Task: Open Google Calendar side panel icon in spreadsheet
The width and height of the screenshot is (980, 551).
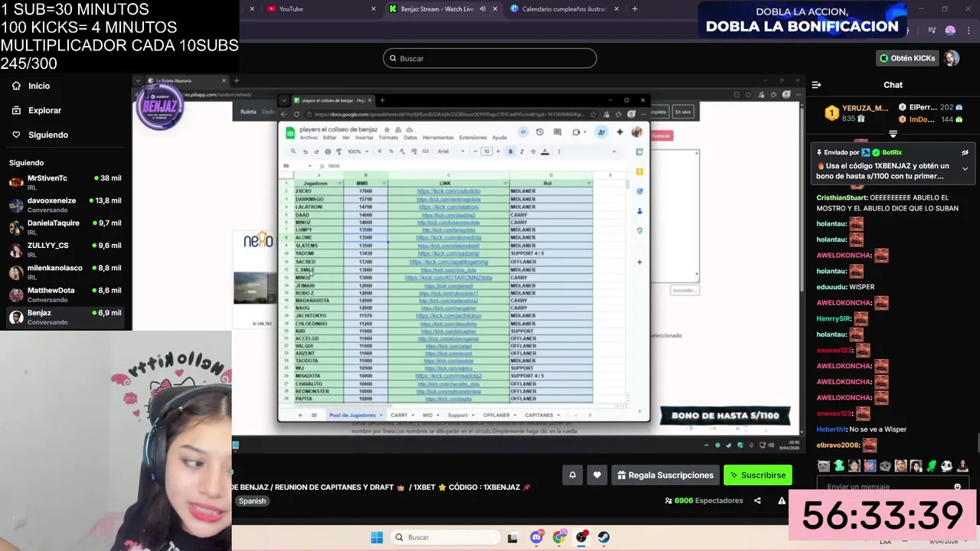Action: 639,152
